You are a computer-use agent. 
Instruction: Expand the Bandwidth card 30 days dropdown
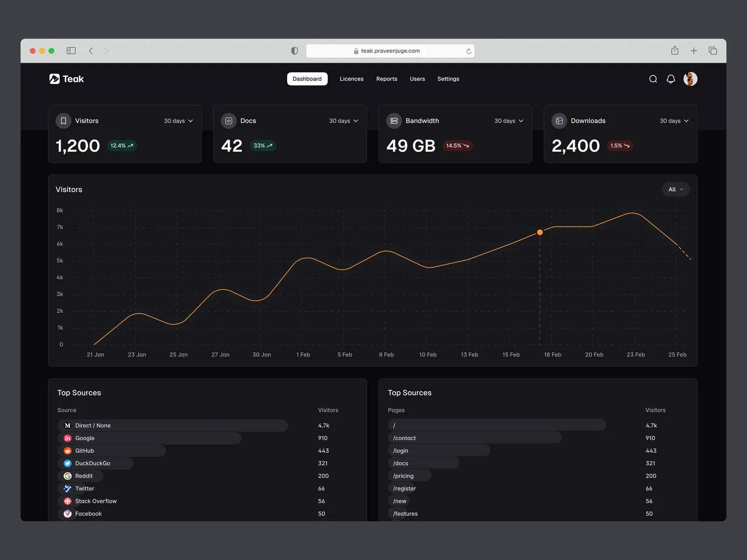pyautogui.click(x=509, y=121)
